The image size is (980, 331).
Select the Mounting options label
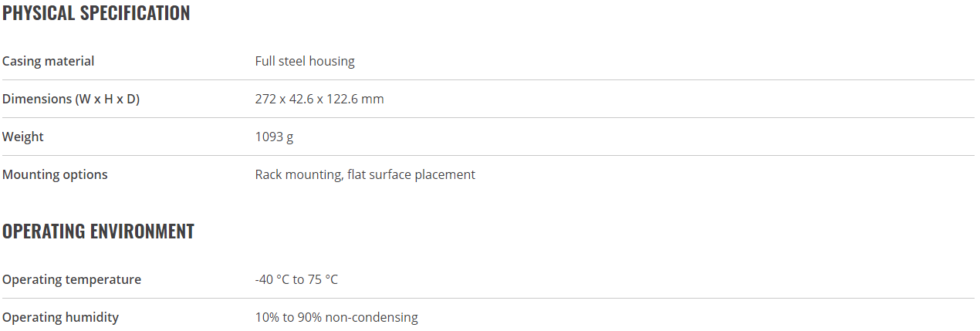click(x=55, y=174)
